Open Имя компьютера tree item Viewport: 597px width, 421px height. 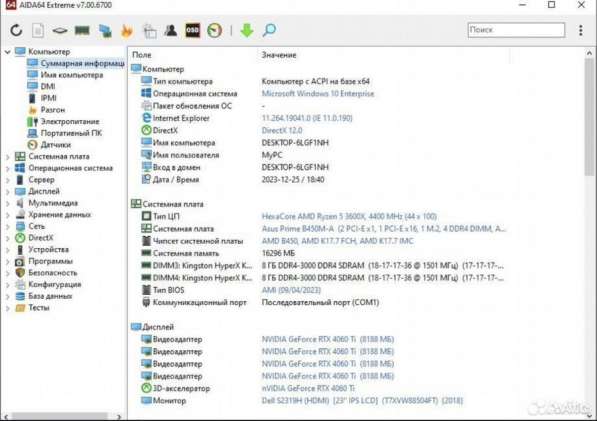(x=72, y=75)
